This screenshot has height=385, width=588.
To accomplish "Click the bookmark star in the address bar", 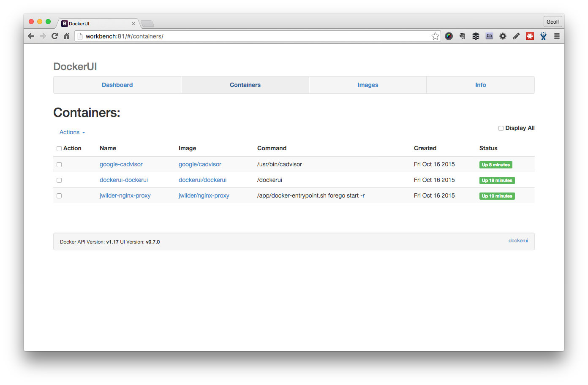I will (435, 36).
